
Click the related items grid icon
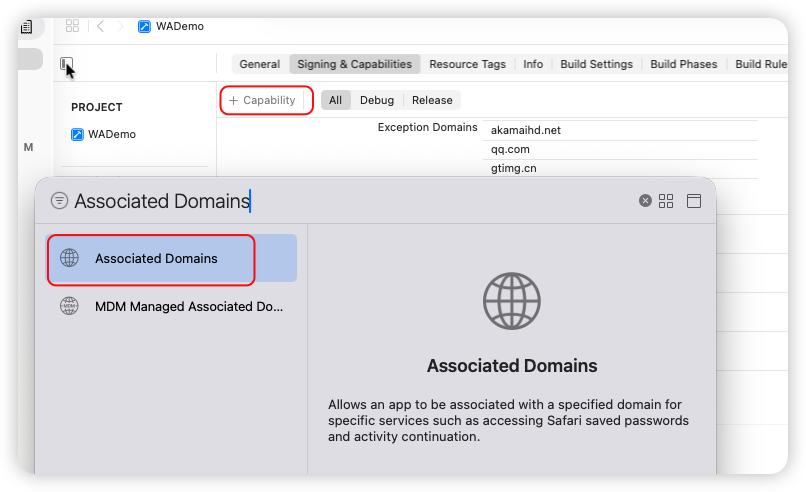(72, 26)
